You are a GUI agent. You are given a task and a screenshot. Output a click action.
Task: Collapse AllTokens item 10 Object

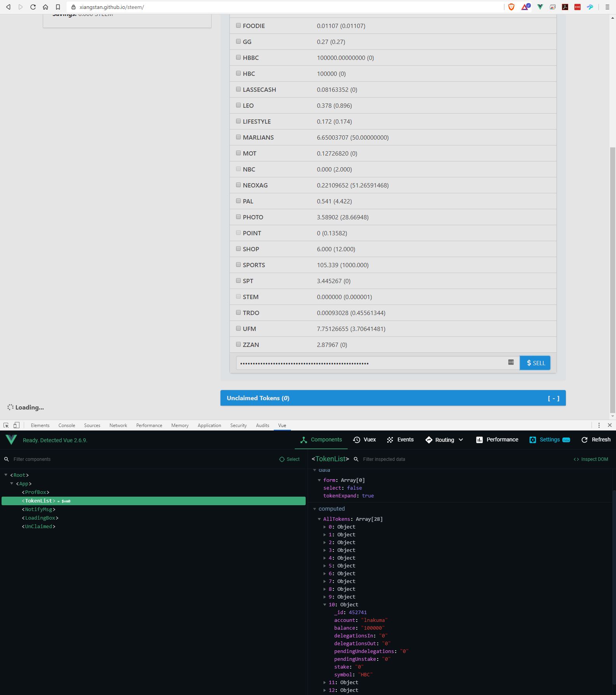click(x=325, y=605)
